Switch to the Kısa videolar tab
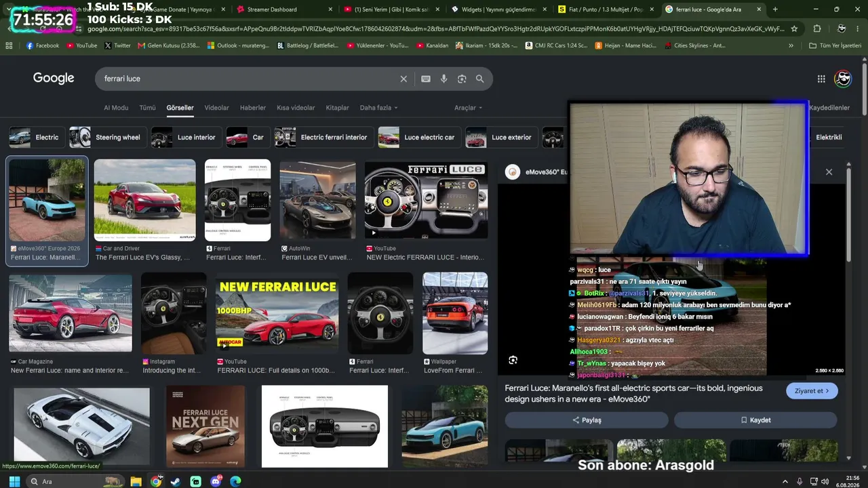 (x=296, y=108)
